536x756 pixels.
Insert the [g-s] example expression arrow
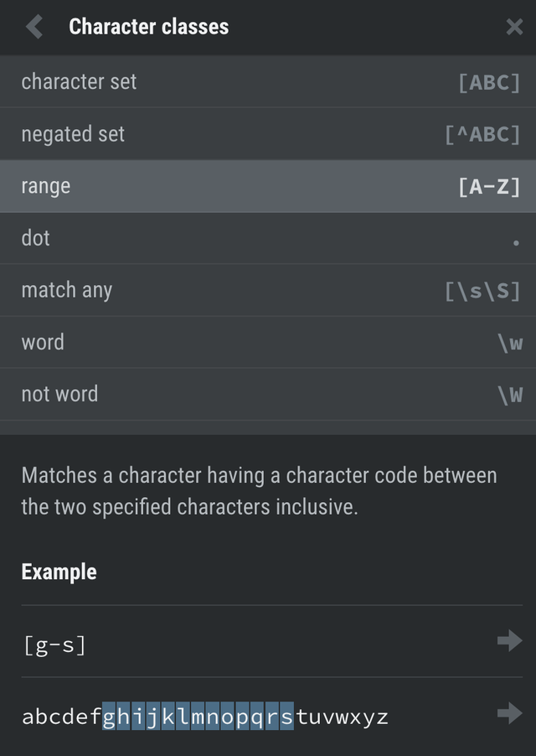click(508, 641)
